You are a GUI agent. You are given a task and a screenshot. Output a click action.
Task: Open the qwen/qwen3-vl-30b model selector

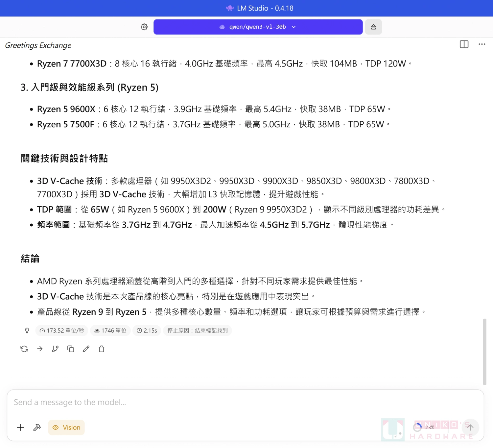click(x=258, y=27)
